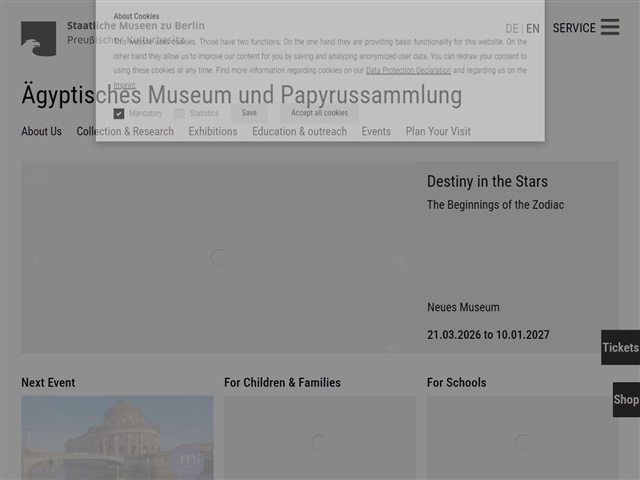
Task: Go to previous slide arrow
Action: tap(37, 261)
